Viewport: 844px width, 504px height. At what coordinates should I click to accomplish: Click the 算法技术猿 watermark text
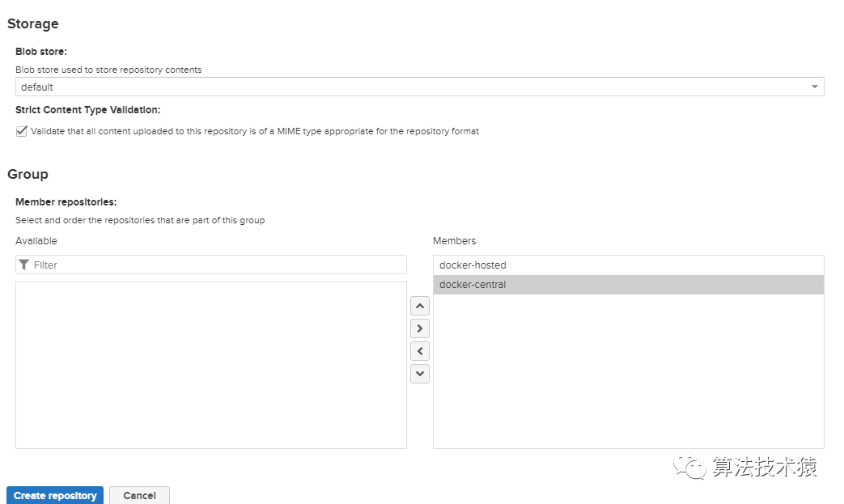point(764,467)
